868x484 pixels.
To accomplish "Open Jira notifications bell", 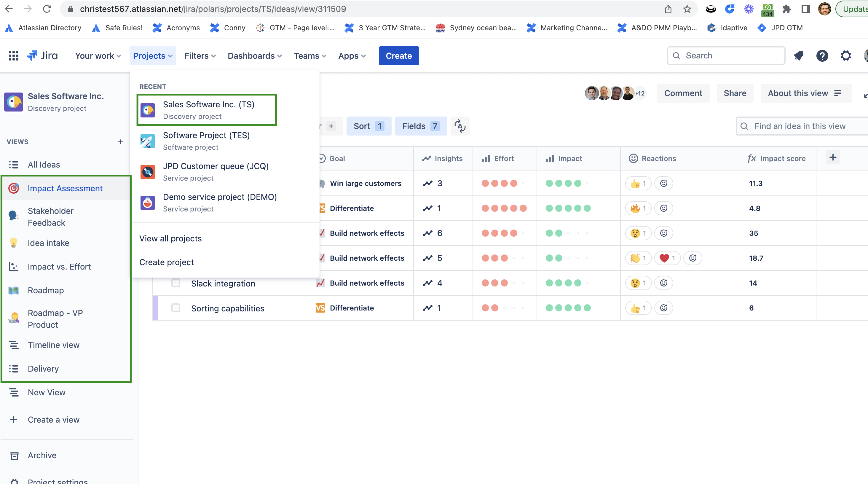I will pos(799,56).
